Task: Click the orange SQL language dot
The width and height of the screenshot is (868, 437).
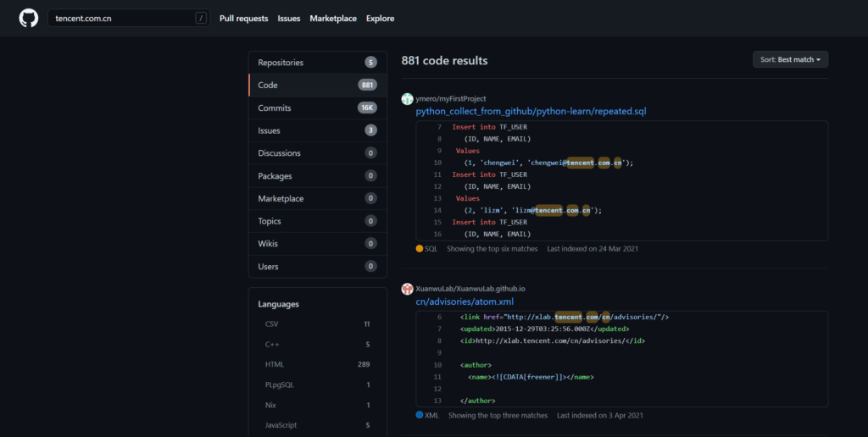Action: (420, 249)
